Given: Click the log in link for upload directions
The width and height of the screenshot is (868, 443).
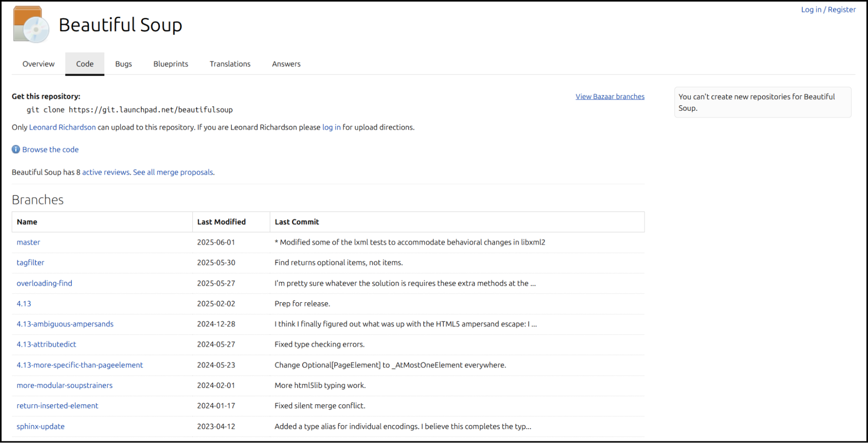Looking at the screenshot, I should 331,127.
